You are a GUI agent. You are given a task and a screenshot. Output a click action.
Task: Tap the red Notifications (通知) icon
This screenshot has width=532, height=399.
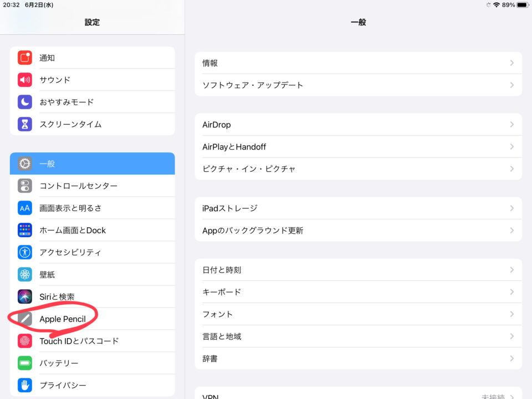25,58
